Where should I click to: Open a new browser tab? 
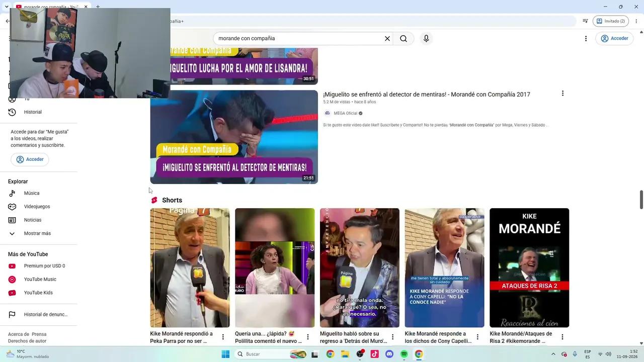(x=98, y=7)
